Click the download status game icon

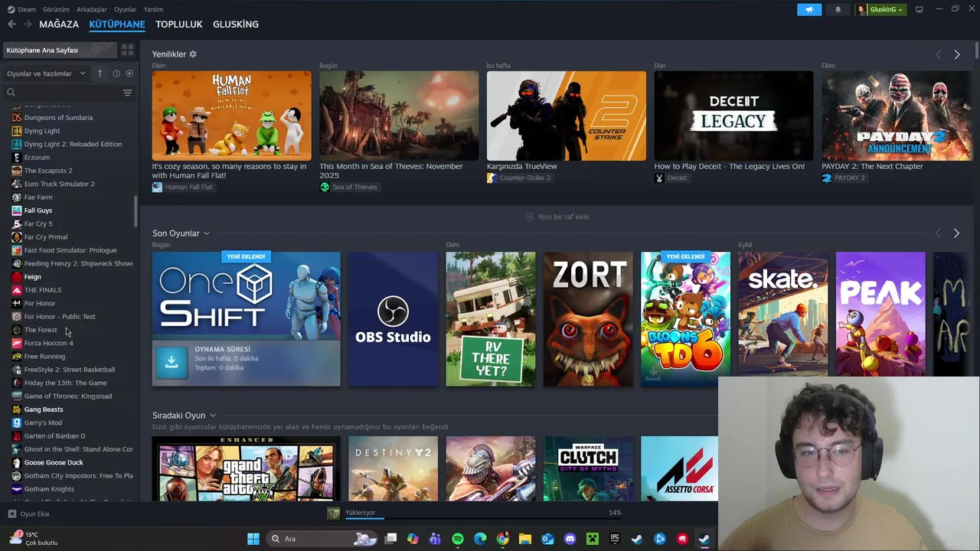pyautogui.click(x=333, y=514)
